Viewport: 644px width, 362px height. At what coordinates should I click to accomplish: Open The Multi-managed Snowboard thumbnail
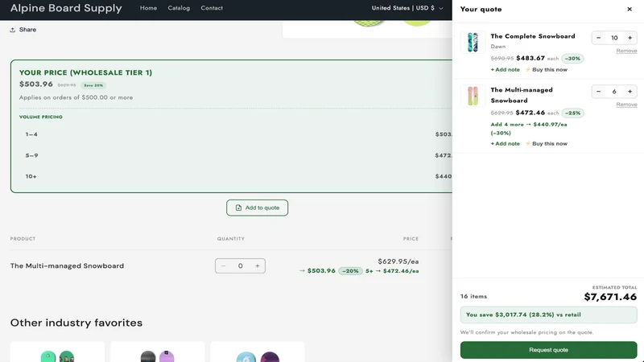473,96
